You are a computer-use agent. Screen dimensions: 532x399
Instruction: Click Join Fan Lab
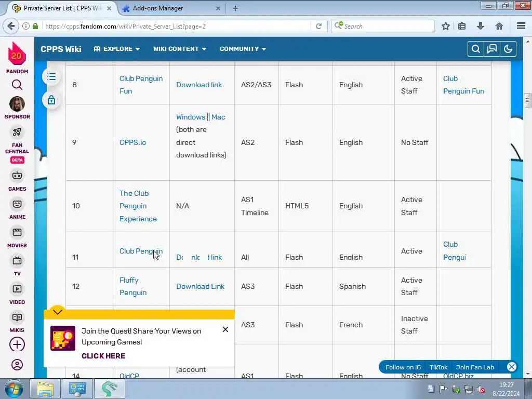click(x=475, y=367)
